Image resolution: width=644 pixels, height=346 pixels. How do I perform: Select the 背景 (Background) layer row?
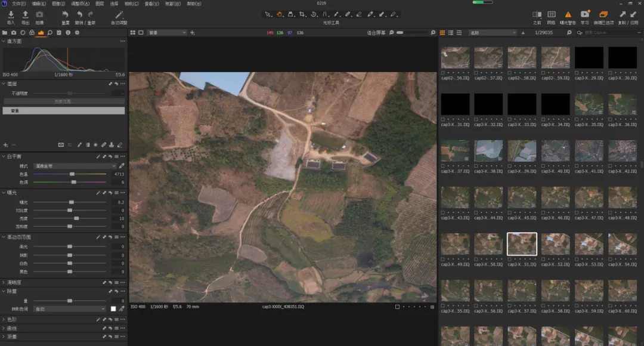tap(64, 110)
